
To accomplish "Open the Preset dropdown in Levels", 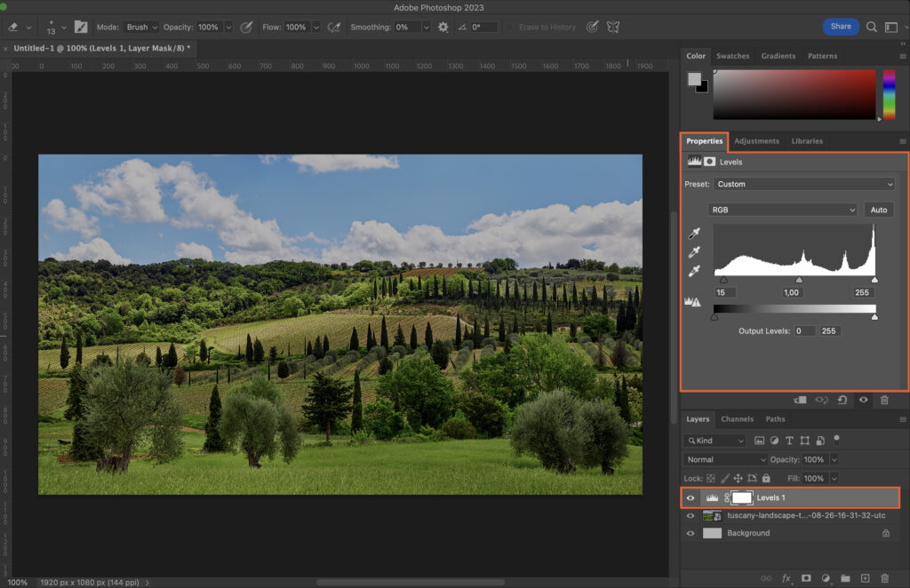I will [x=803, y=184].
